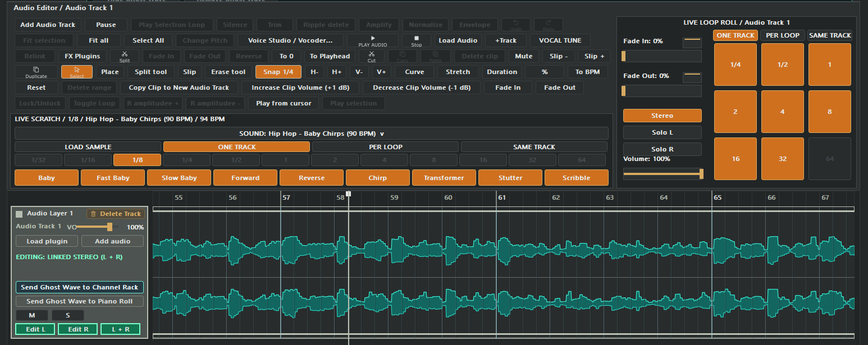868x345 pixels.
Task: Click the Cut scissors icon
Action: [371, 56]
